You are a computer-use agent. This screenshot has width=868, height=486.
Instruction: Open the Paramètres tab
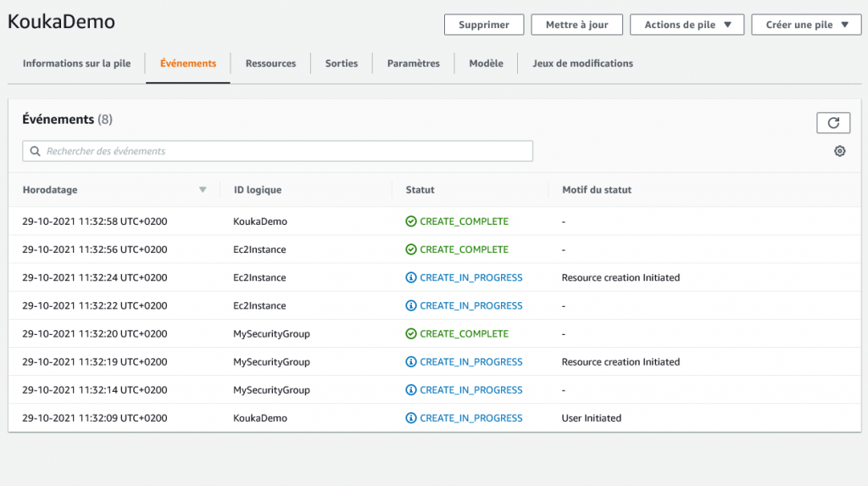tap(414, 64)
